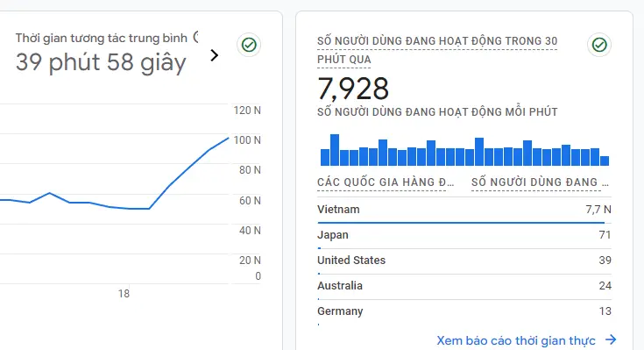Image resolution: width=644 pixels, height=350 pixels.
Task: Click United States' 39 user count
Action: click(x=605, y=261)
